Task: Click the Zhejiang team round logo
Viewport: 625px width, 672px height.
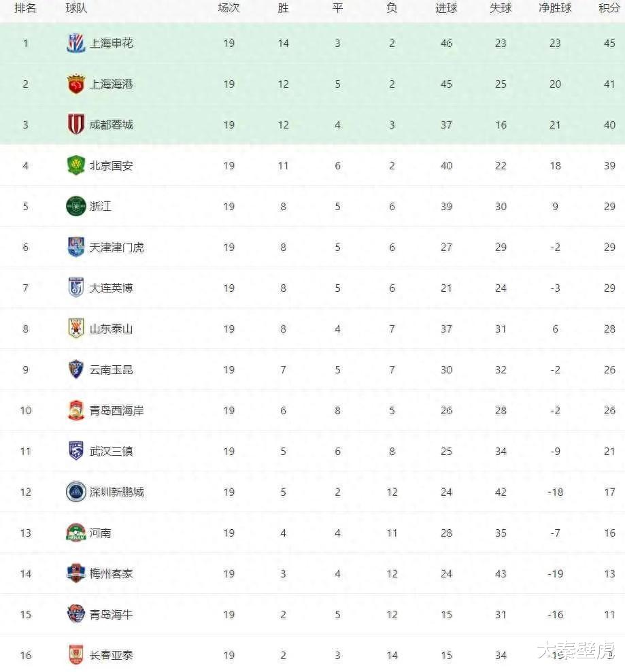Action: [x=75, y=206]
